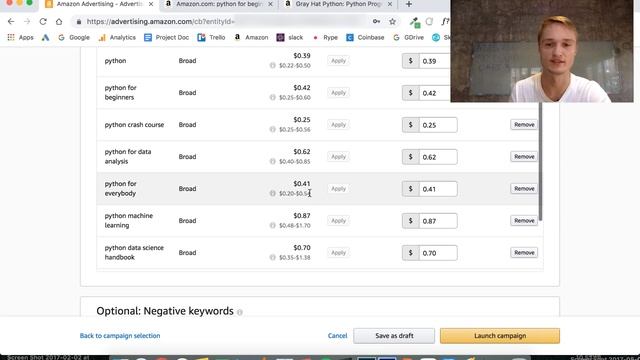Remove python for everybody keyword
This screenshot has width=640, height=360.
pos(524,189)
